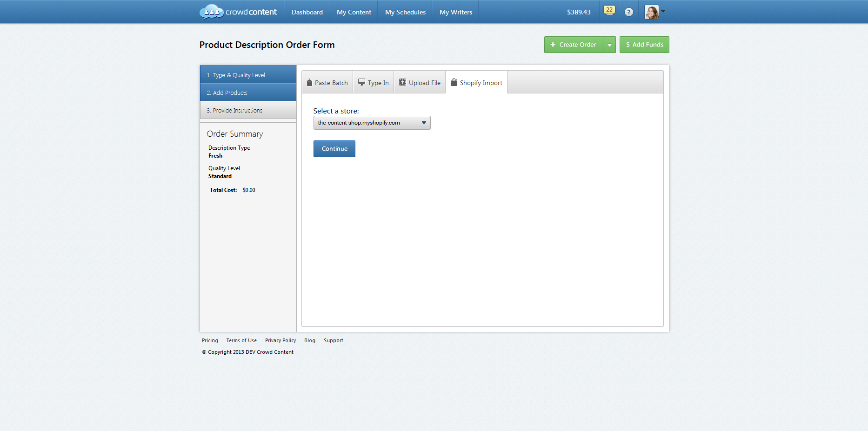Click the shopping bag icon on Shopify Import tab
Screen dimensions: 868x431
(454, 82)
